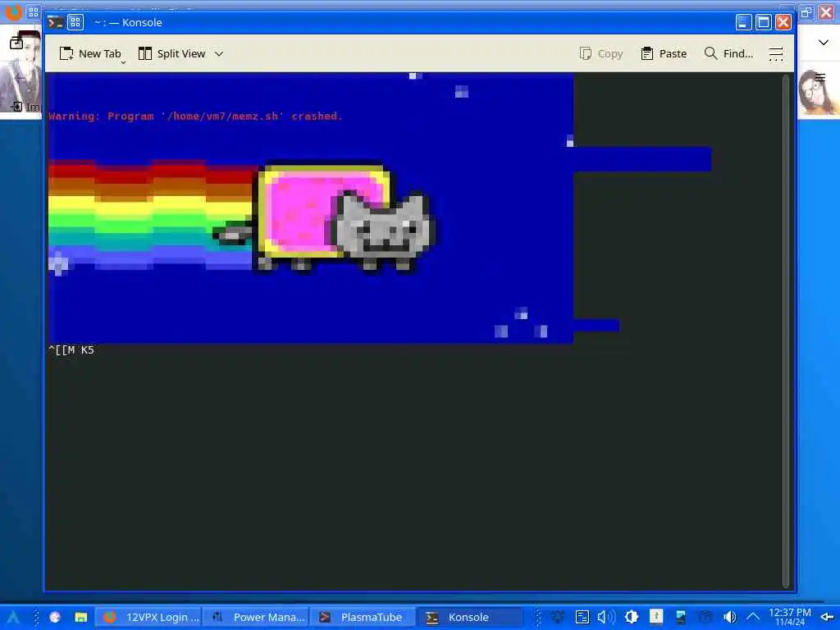Click Firefox icon in background window title
Screen dimensions: 840x630
13,11
